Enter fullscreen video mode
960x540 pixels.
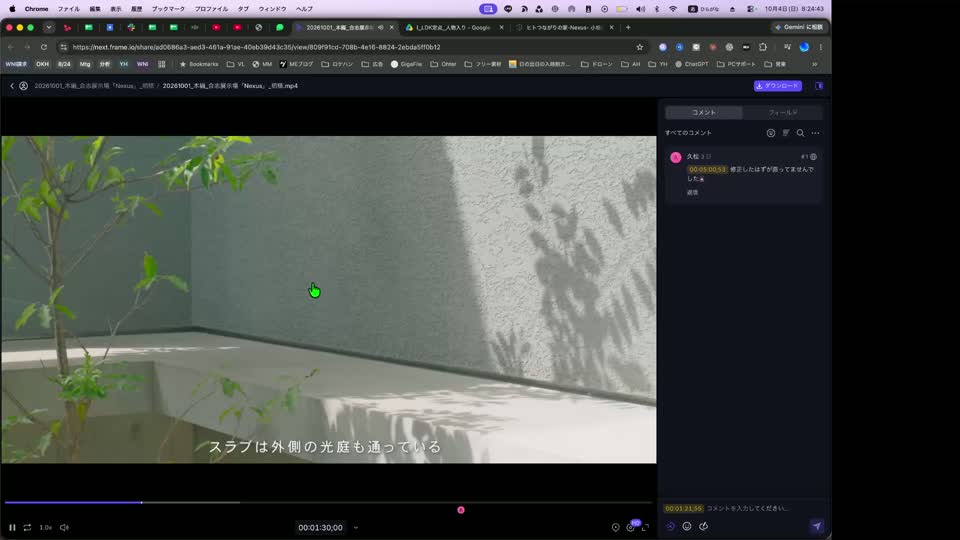[645, 527]
